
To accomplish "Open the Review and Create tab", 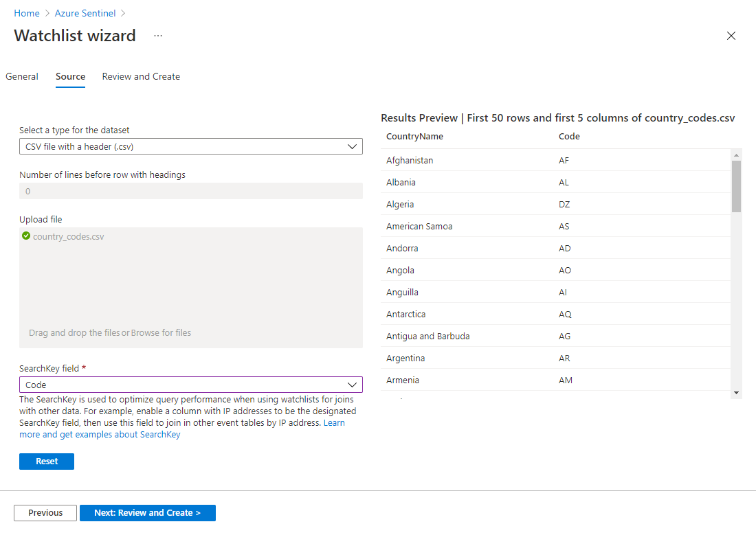I will coord(141,76).
